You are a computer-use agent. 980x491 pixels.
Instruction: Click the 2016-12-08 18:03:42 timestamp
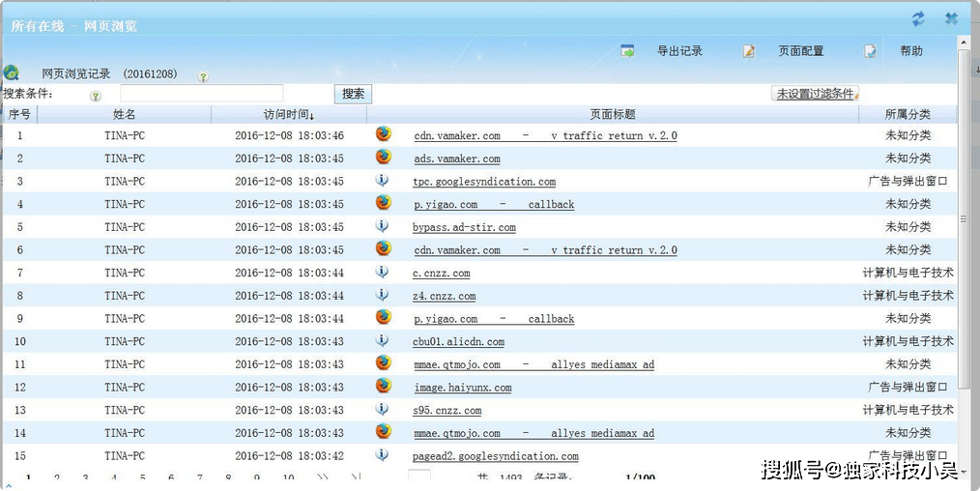point(289,456)
